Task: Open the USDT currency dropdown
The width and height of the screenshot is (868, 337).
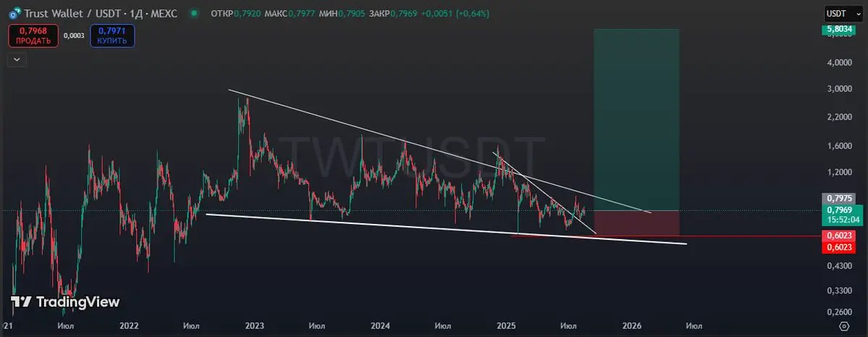Action: [843, 13]
